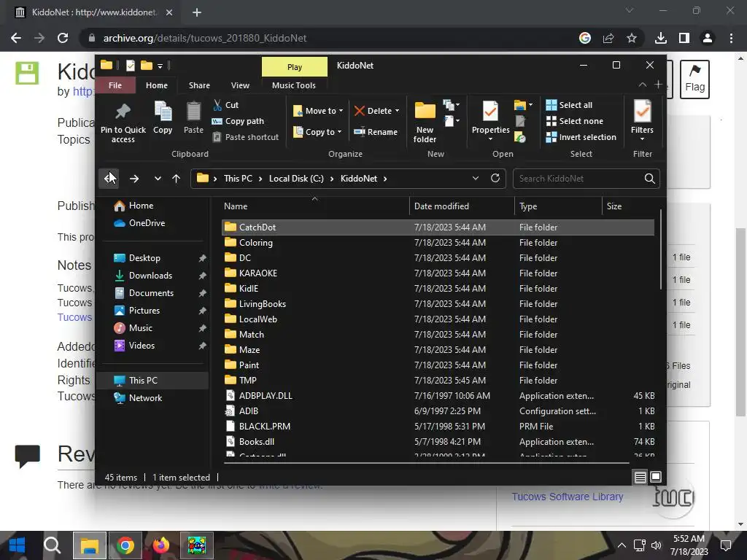Open Chrome side panel icon
Image resolution: width=747 pixels, height=560 pixels.
[684, 38]
